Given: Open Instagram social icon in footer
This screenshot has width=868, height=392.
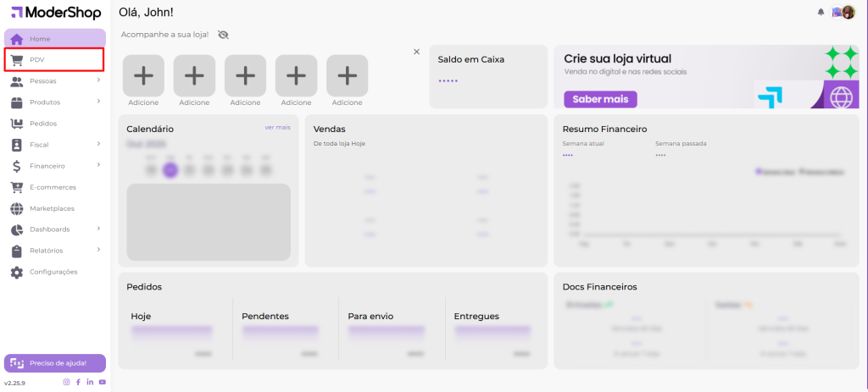Looking at the screenshot, I should (67, 383).
